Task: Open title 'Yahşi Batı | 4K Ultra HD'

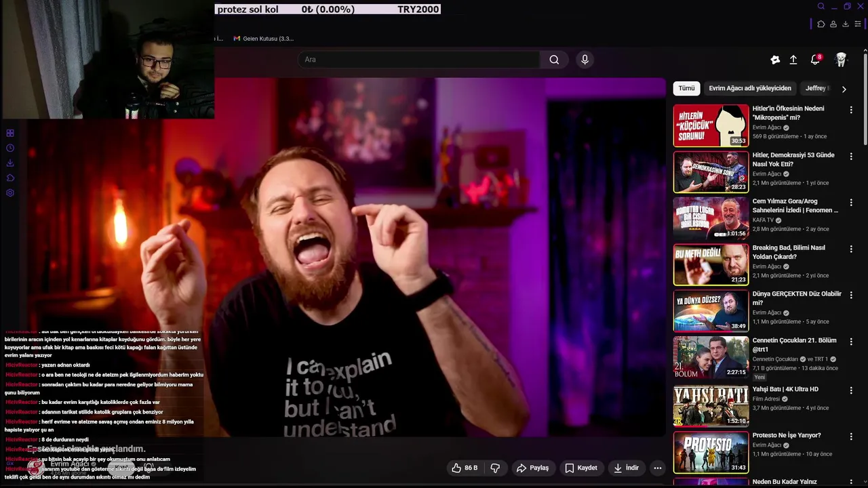Action: [x=785, y=389]
